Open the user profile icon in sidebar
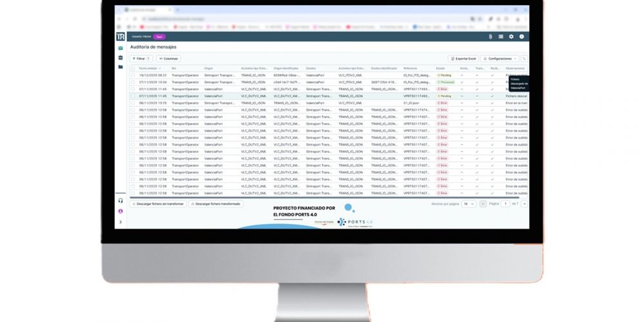This screenshot has width=644, height=322. tap(120, 211)
